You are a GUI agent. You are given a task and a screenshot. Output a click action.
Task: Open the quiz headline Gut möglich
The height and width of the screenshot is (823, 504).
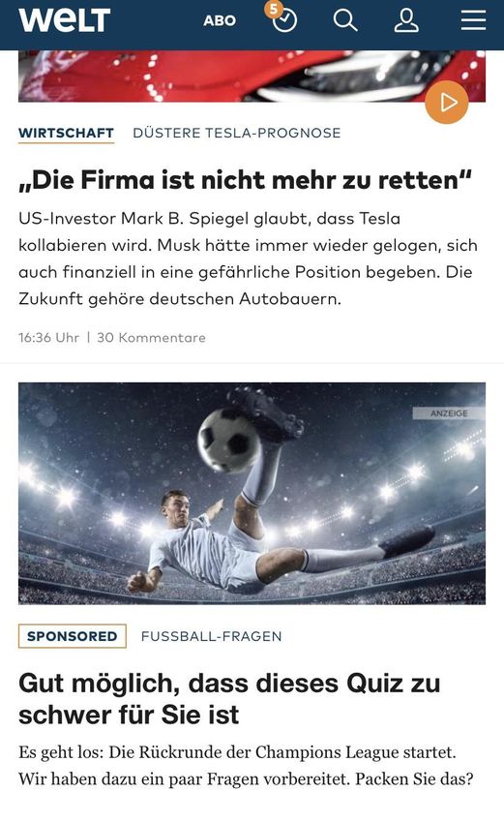click(229, 699)
